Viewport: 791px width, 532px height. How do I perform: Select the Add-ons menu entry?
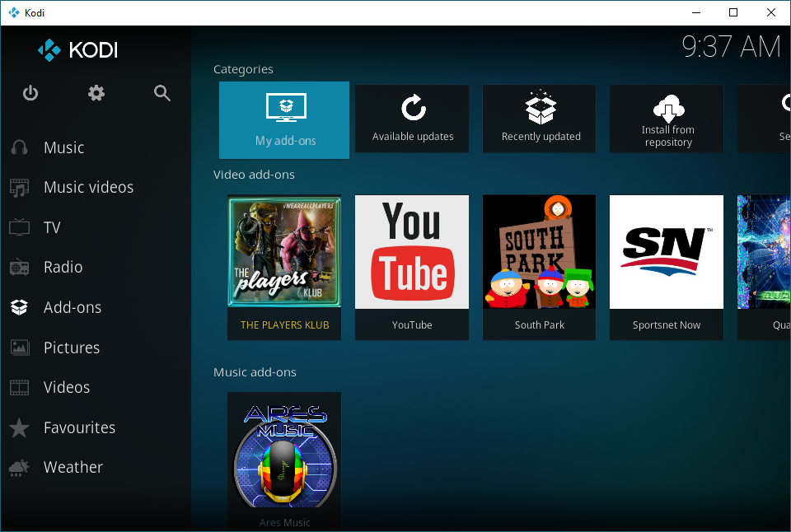[x=73, y=308]
